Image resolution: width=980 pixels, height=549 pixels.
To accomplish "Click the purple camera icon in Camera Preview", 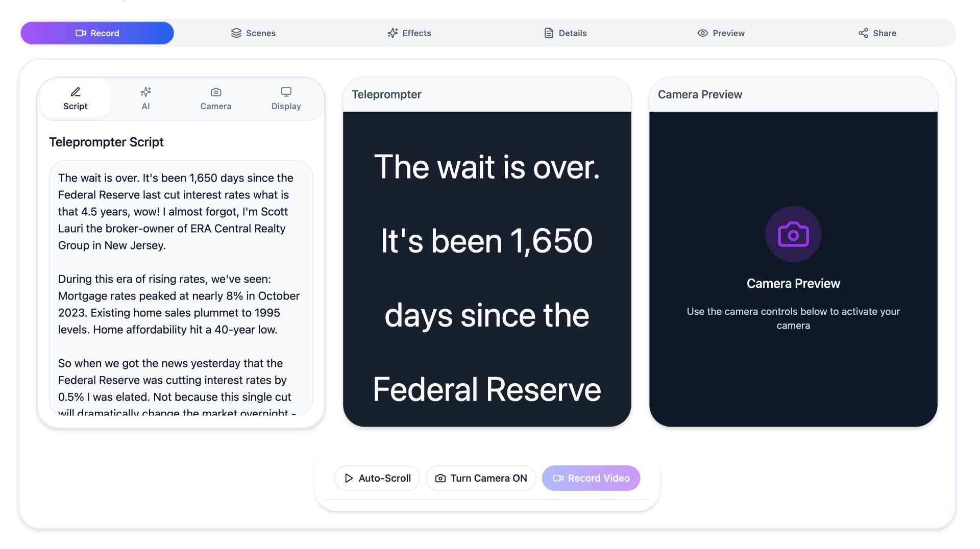I will [793, 234].
